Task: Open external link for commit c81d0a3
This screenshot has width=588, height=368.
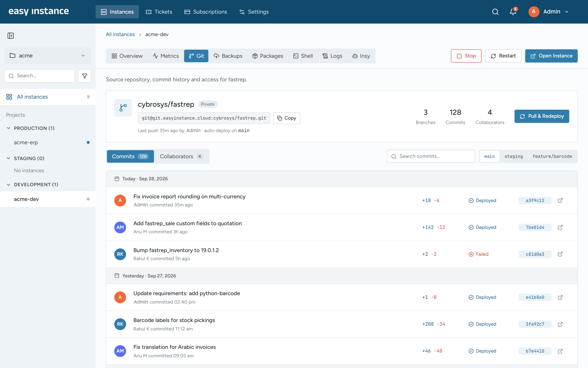Action: (560, 254)
